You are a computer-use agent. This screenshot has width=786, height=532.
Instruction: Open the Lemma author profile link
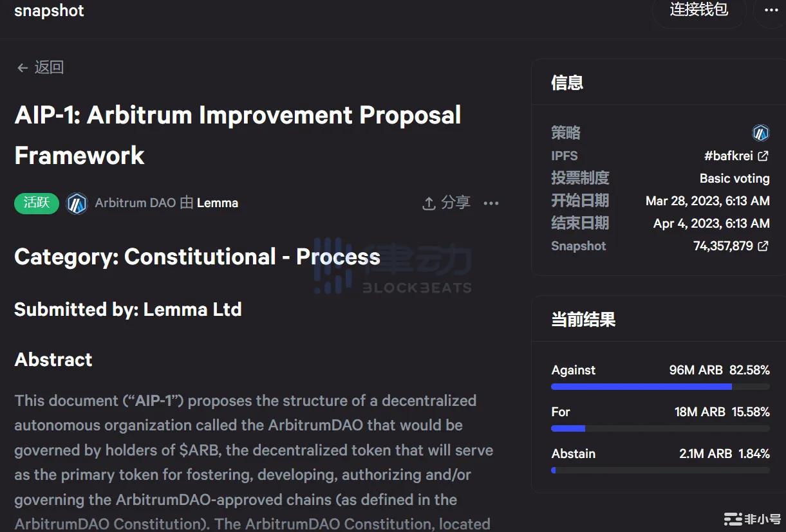(x=218, y=203)
